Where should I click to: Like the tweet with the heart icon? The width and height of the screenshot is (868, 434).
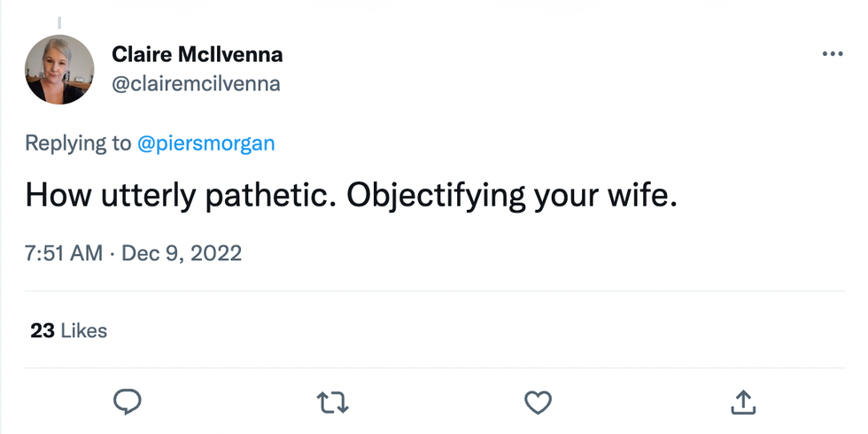point(538,404)
